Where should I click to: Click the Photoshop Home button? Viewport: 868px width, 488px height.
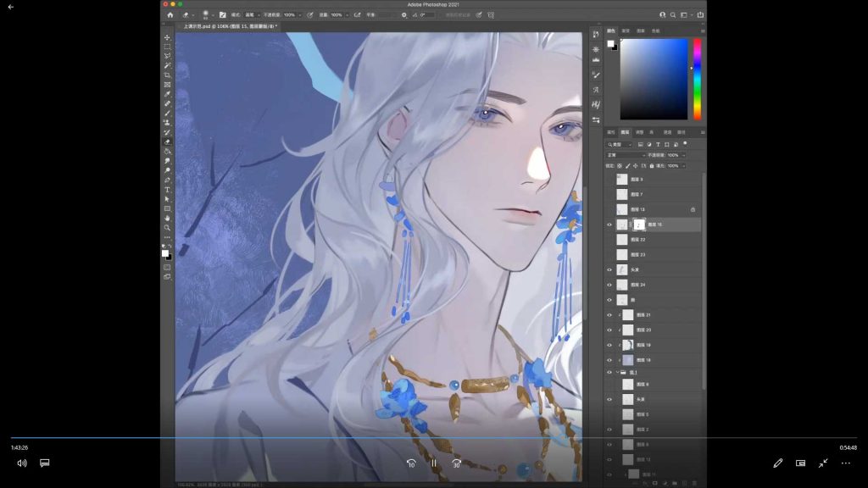click(170, 14)
